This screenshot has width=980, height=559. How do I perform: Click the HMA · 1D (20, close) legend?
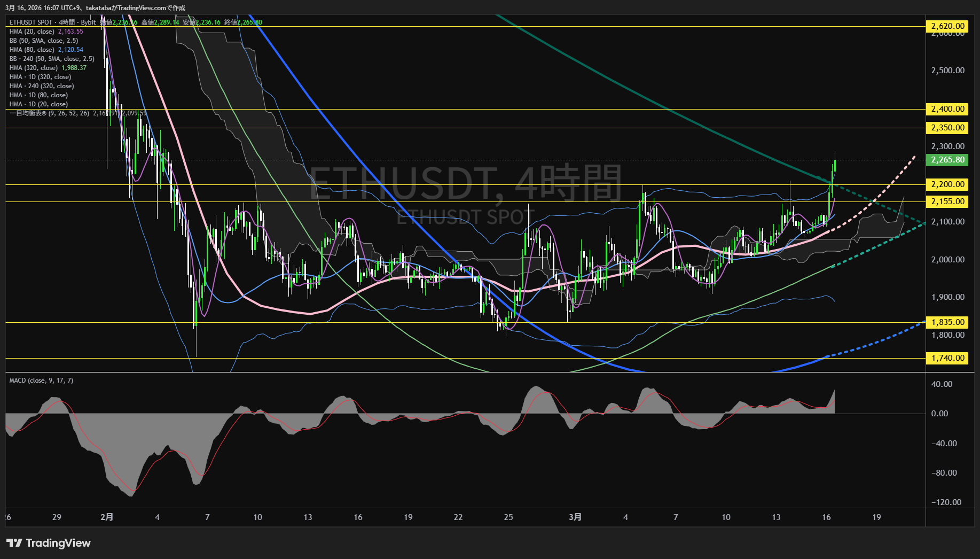coord(38,104)
